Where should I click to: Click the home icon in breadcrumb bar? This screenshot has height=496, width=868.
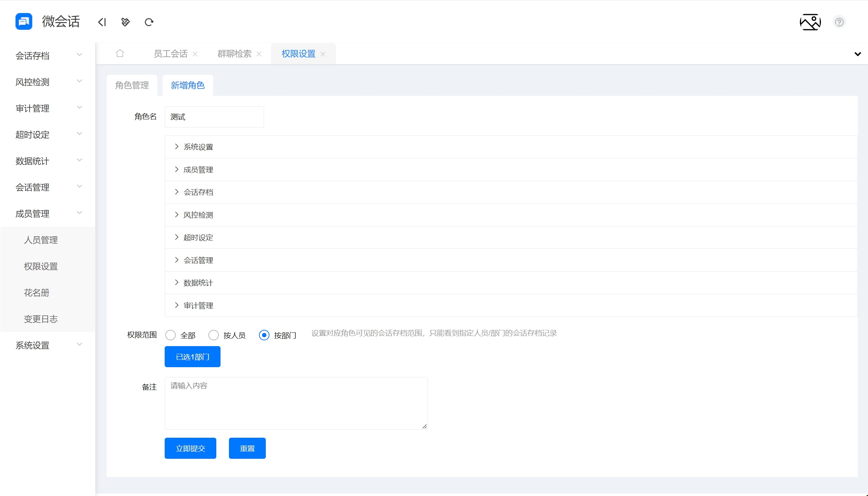pos(120,53)
